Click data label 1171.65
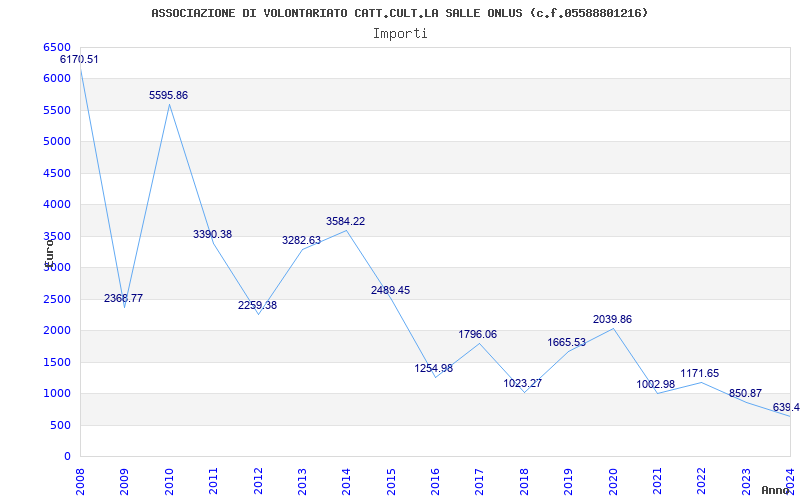Viewport: 800px width, 500px height. [x=699, y=373]
